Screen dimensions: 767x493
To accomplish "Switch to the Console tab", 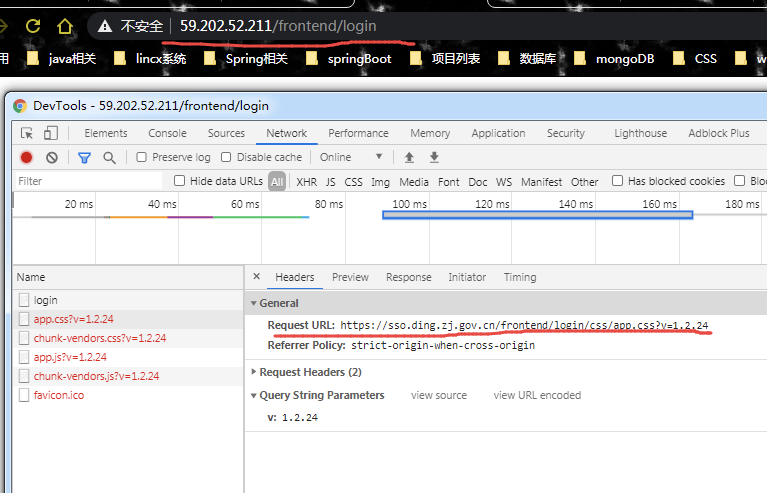I will point(167,133).
